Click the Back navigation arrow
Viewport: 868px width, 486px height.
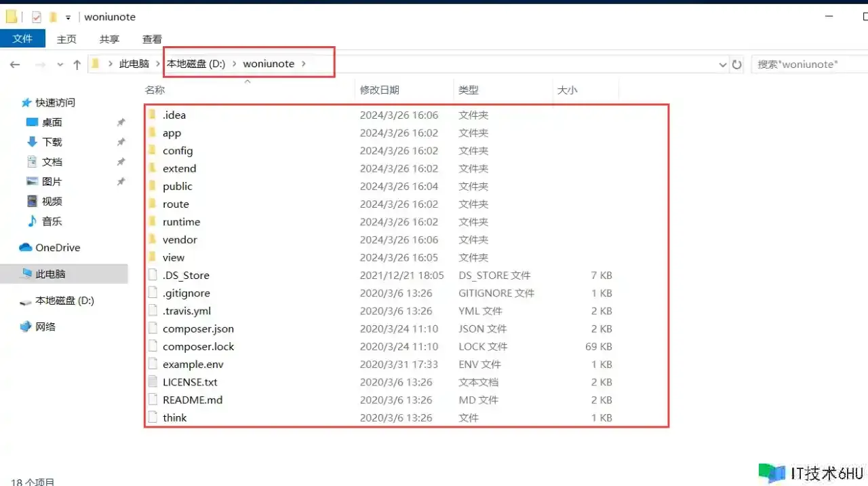[15, 64]
